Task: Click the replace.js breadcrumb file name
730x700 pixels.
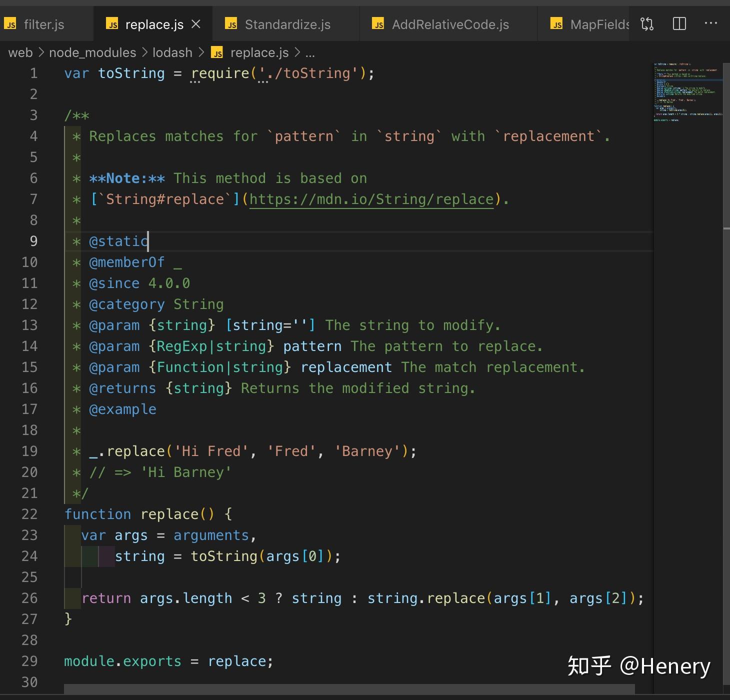Action: [x=259, y=52]
